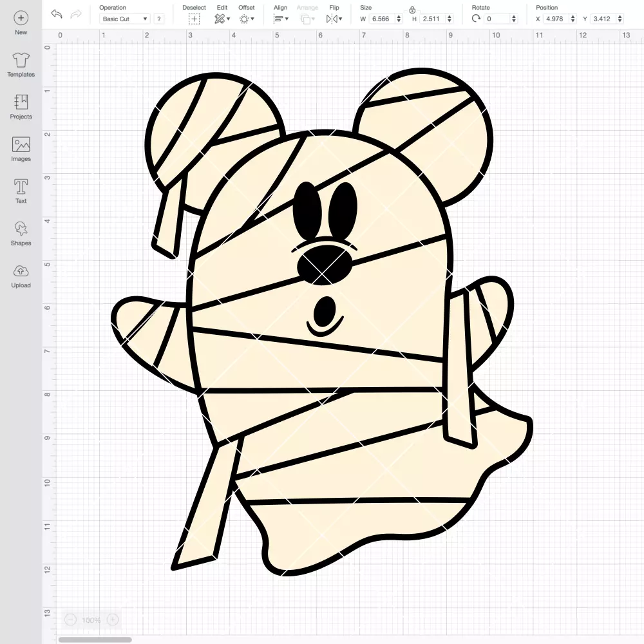The height and width of the screenshot is (644, 644).
Task: Expand the Edit dropdown arrow
Action: coord(229,19)
